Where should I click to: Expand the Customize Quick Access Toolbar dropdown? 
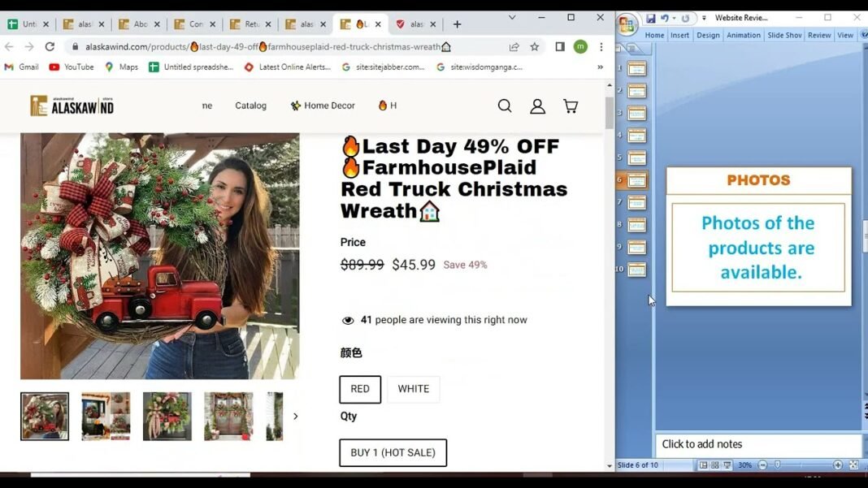click(x=704, y=18)
